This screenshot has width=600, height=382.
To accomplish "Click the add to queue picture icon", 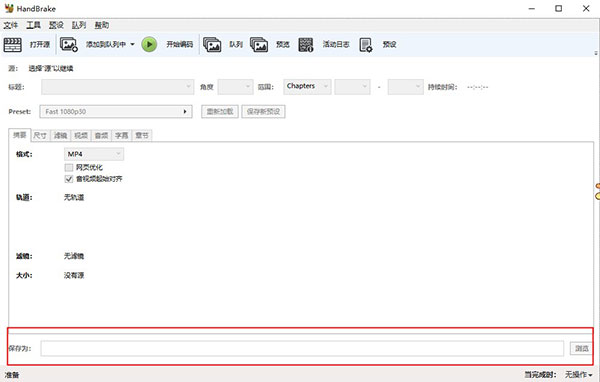I will point(69,45).
